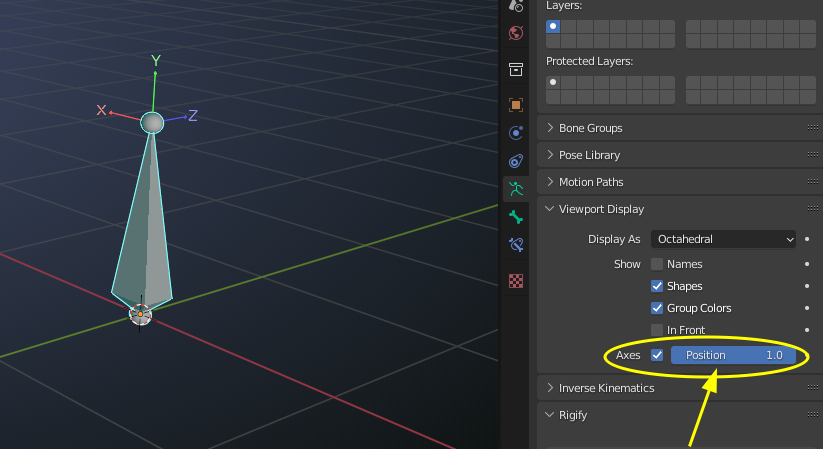Grab the Viewport Display panel drag handle
Screen dimensions: 823x449
point(813,208)
